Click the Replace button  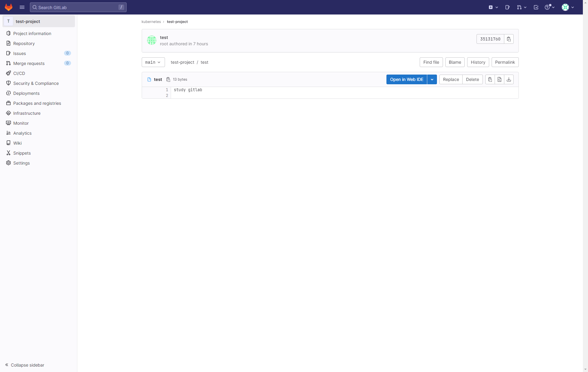[451, 79]
